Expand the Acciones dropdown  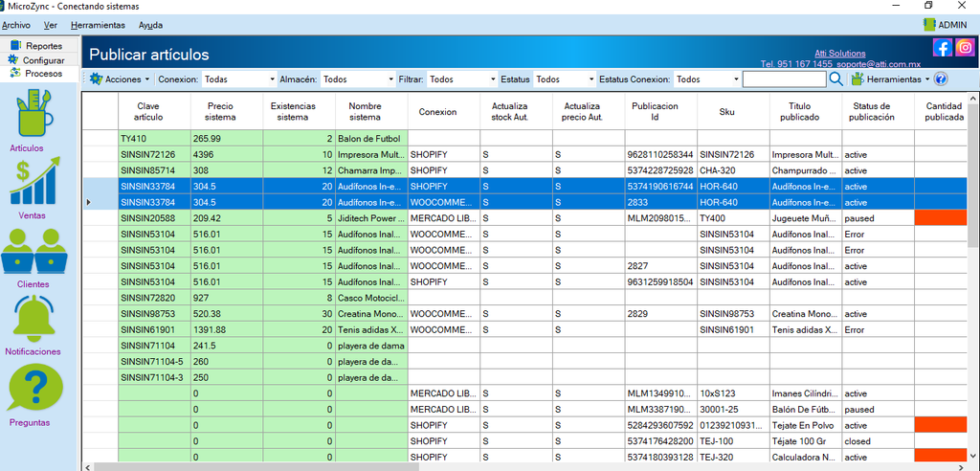pyautogui.click(x=146, y=79)
